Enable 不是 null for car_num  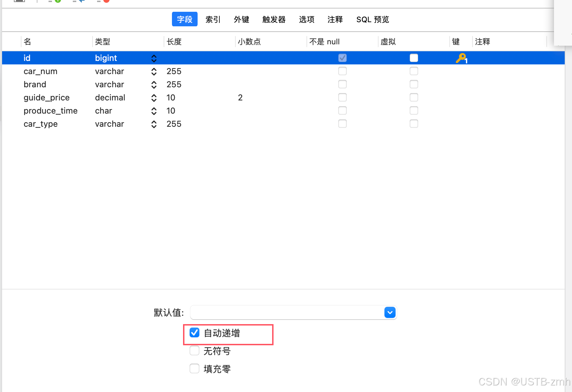click(343, 71)
